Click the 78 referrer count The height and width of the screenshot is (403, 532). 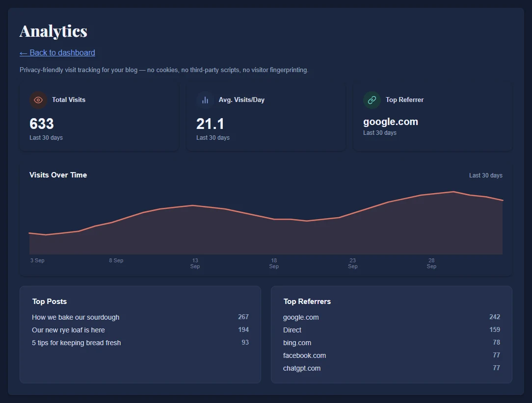pos(496,342)
